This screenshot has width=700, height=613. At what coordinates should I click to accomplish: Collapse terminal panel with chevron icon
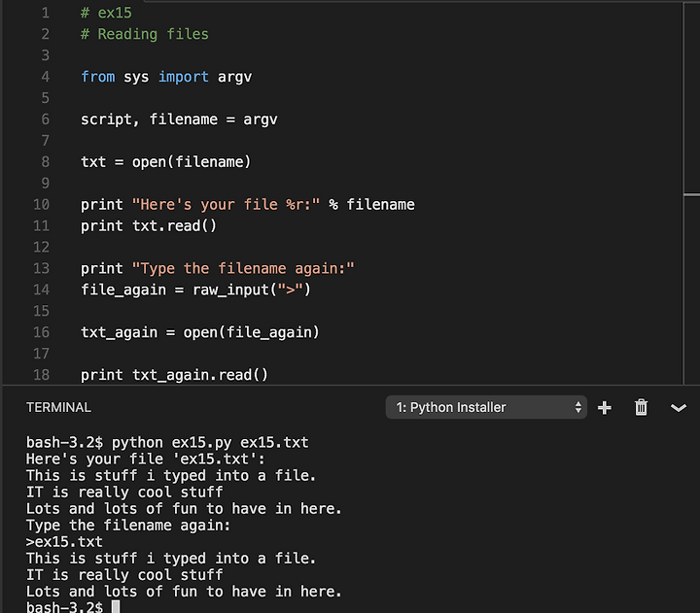679,408
